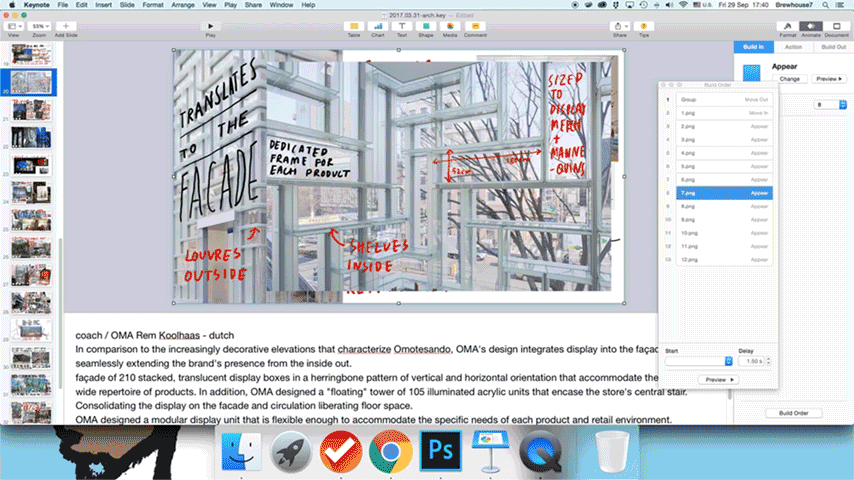Toggle the Animate inspector

coord(811,26)
